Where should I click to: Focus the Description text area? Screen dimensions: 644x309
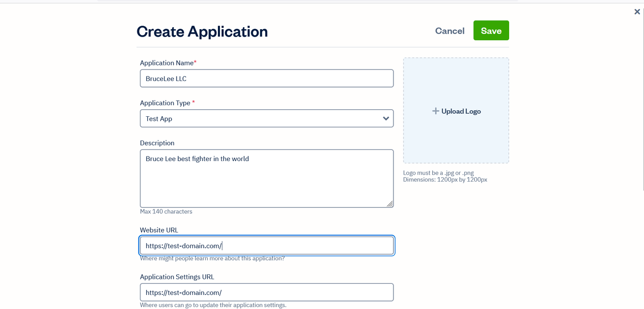click(267, 179)
